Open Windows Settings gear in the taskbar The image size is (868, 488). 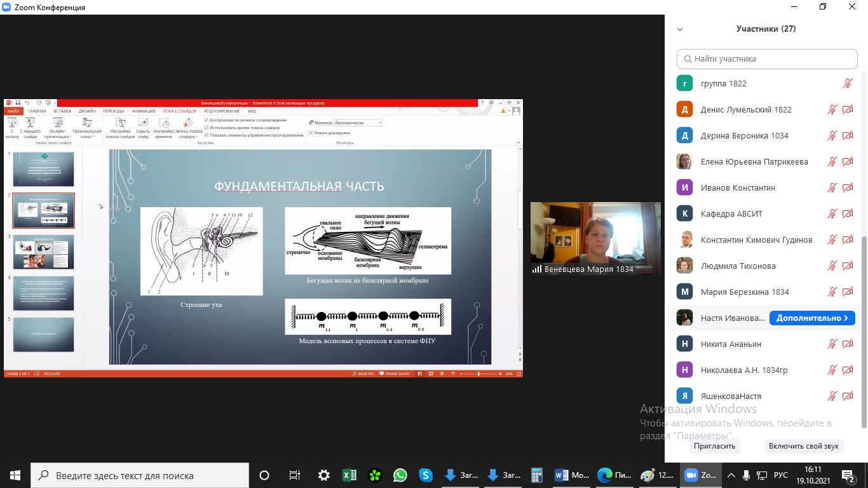tap(323, 475)
